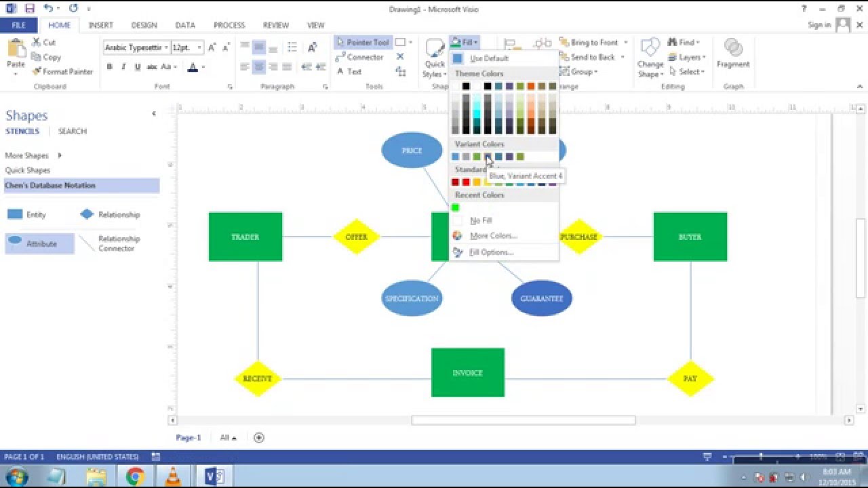This screenshot has height=488, width=868.
Task: Toggle Underline formatting
Action: coord(138,67)
